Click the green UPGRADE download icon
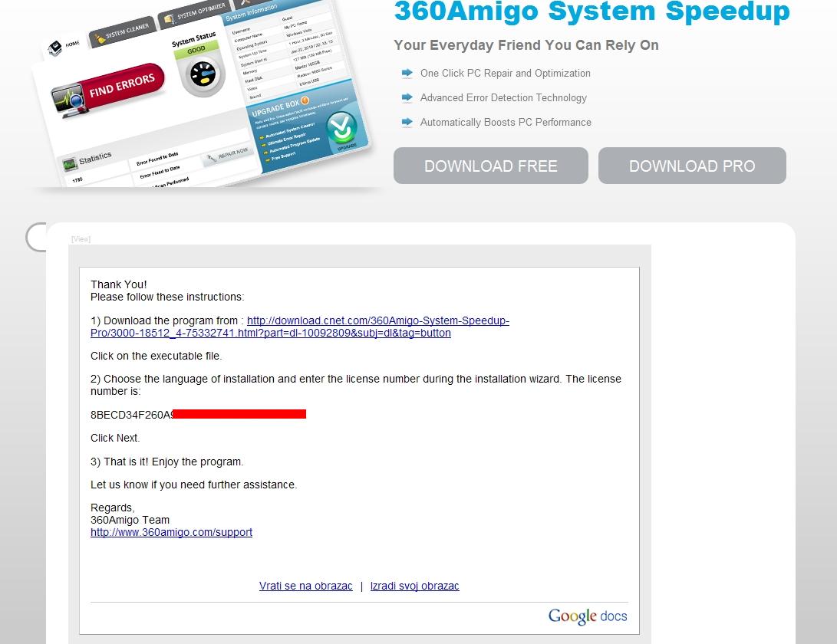 [341, 128]
